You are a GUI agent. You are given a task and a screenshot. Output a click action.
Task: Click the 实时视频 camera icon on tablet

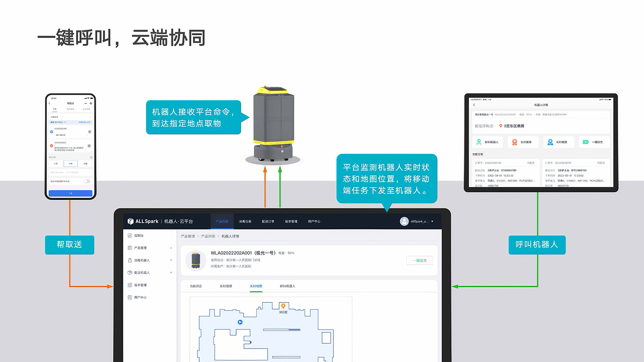[515, 142]
